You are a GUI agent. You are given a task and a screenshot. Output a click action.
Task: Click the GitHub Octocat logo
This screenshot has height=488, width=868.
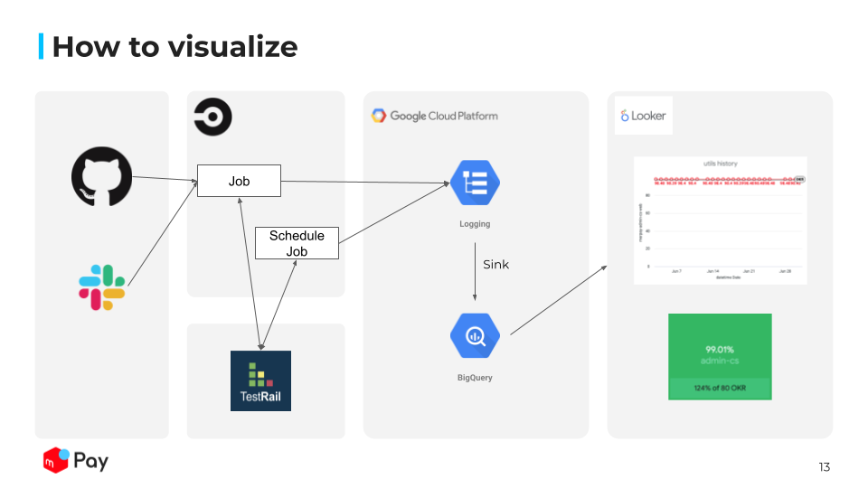[x=102, y=176]
